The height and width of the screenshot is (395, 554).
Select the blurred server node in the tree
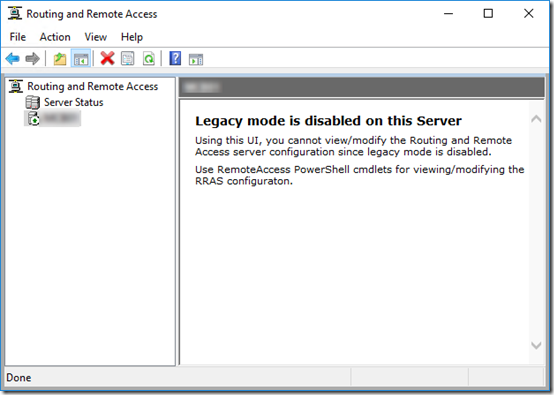pos(53,118)
